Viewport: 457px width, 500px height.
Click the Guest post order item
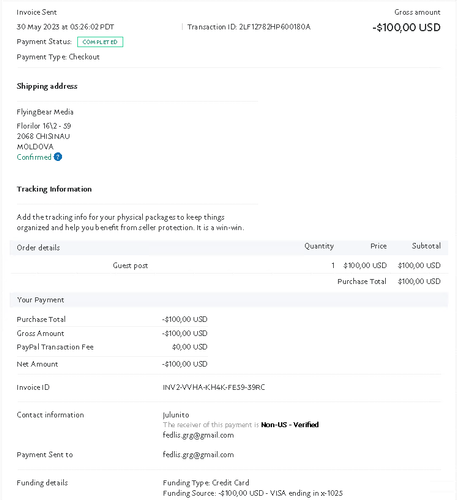(130, 266)
